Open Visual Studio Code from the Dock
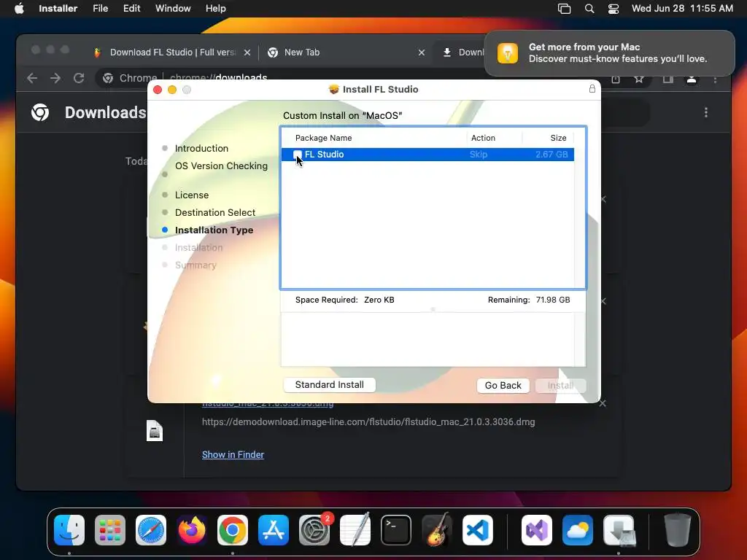Screen dimensions: 747x560 click(x=477, y=530)
